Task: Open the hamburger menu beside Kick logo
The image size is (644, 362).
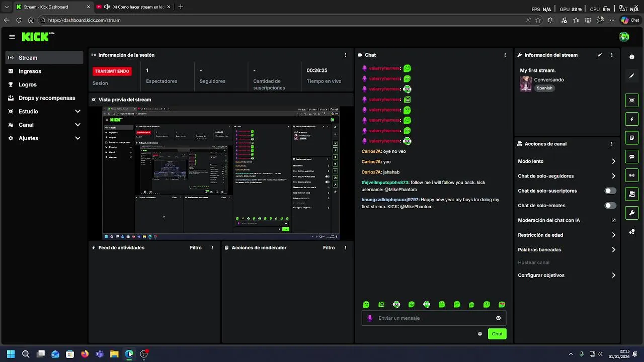Action: click(x=12, y=37)
